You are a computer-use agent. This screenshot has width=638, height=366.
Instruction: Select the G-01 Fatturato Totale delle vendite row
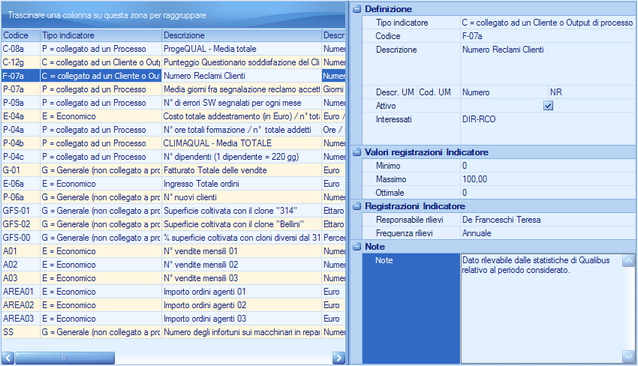coord(173,170)
